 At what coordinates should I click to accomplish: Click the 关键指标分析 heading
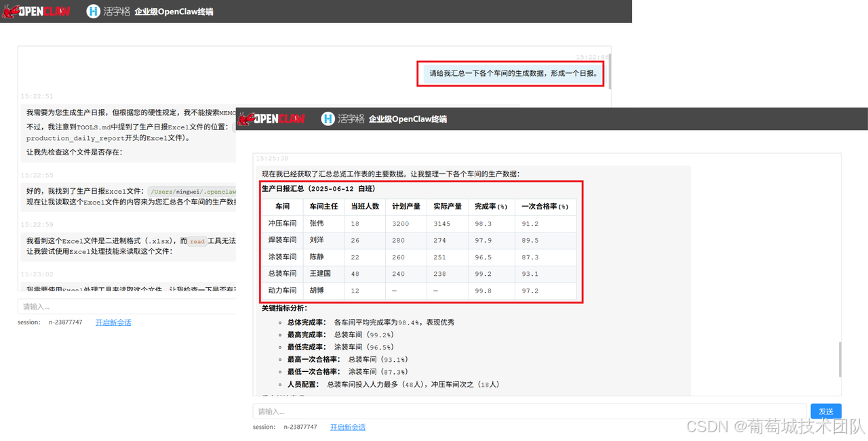(x=284, y=308)
